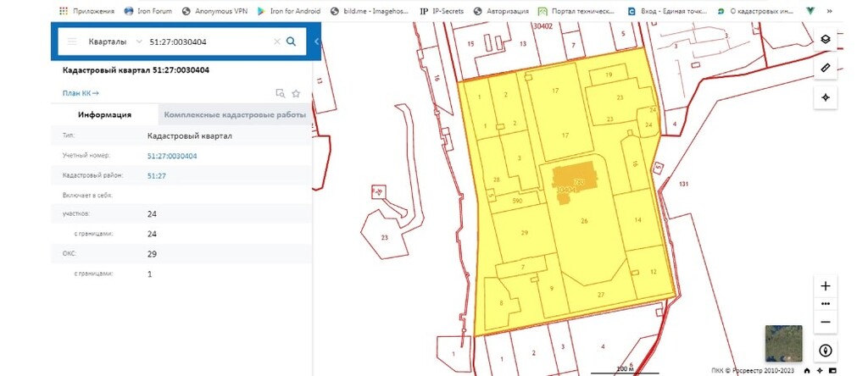Image resolution: width=868 pixels, height=376 pixels.
Task: Click the window icon in map footer
Action: point(832,370)
